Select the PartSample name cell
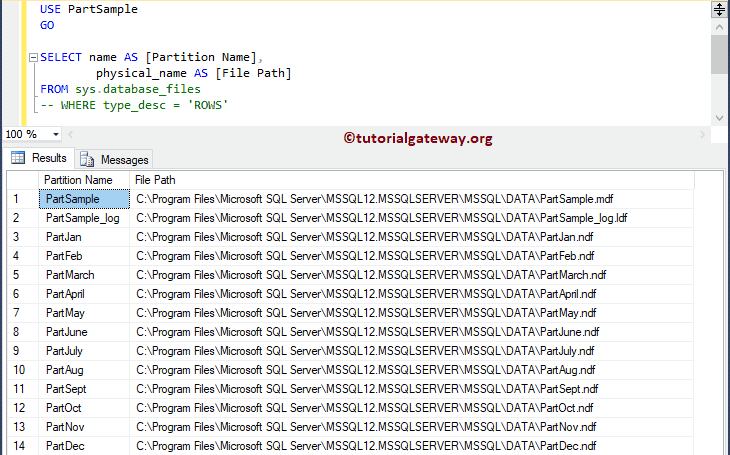Viewport: 730px width, 455px height. 84,199
